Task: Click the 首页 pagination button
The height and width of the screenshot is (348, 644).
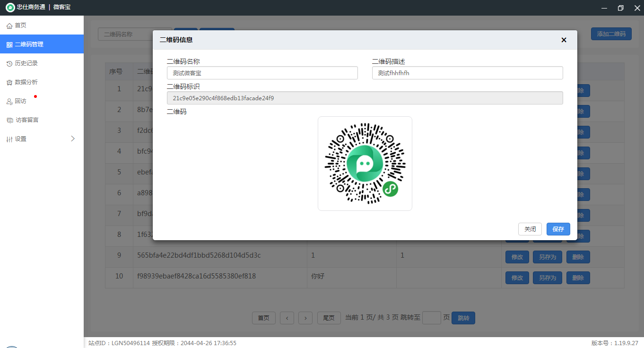Action: (x=264, y=318)
